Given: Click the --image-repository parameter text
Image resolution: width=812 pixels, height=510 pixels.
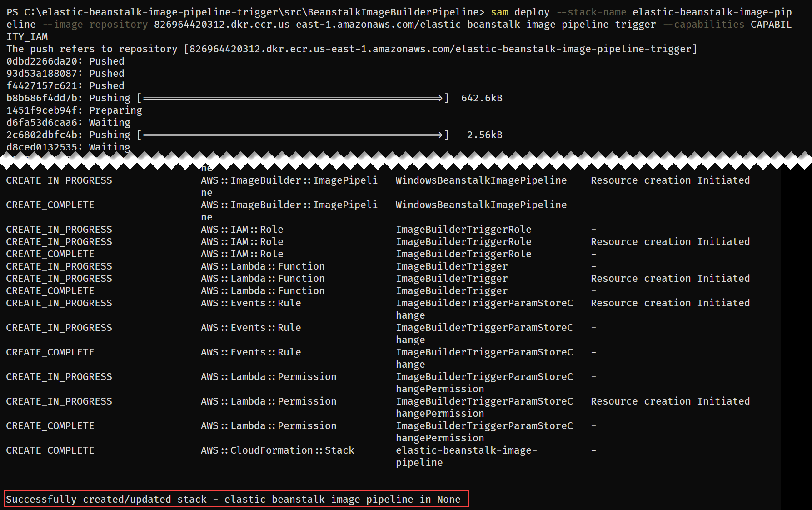Looking at the screenshot, I should (94, 25).
